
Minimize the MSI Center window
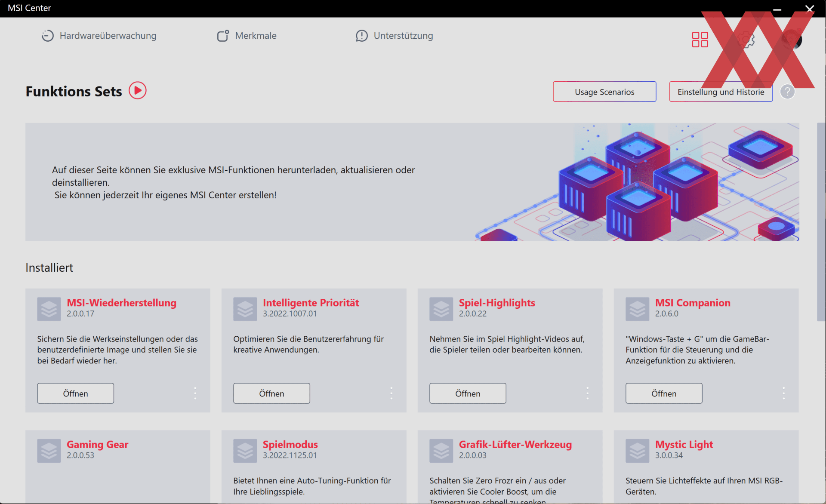pos(777,9)
